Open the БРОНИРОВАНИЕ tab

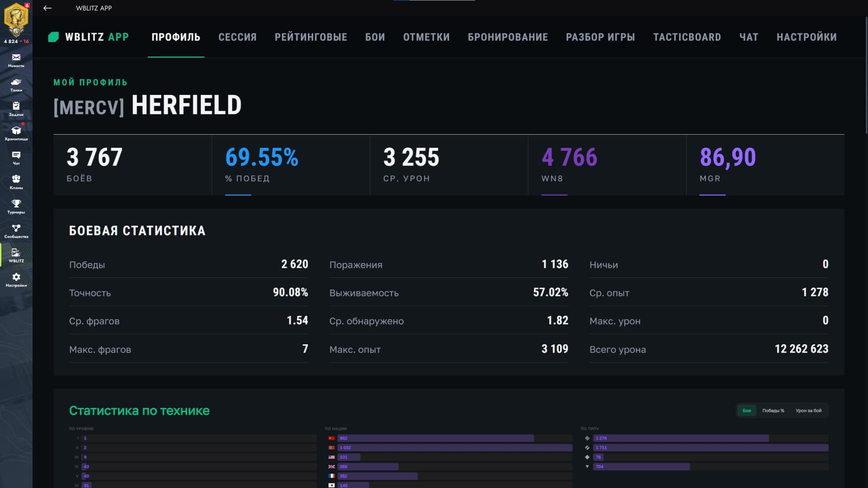[x=508, y=37]
